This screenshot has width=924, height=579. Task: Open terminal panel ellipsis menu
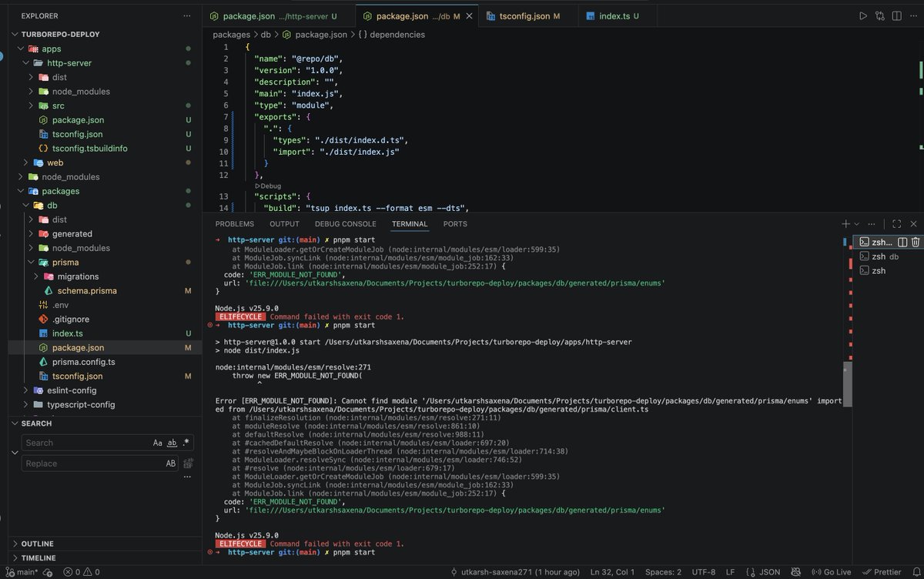871,223
